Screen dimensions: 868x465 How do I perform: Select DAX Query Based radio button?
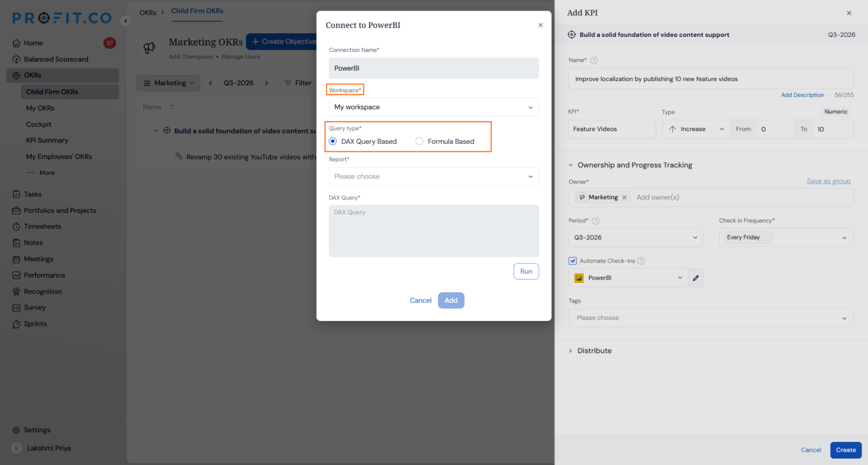click(x=333, y=141)
